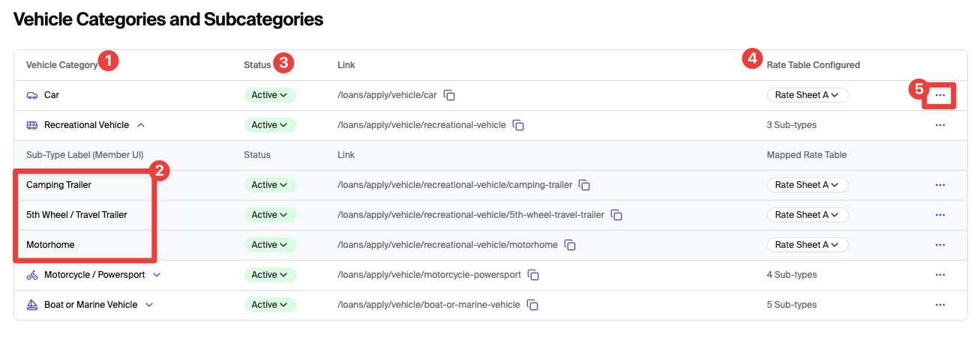Screen dimensions: 980x337
Task: Open Car's Rate Sheet A dropdown
Action: pos(807,95)
